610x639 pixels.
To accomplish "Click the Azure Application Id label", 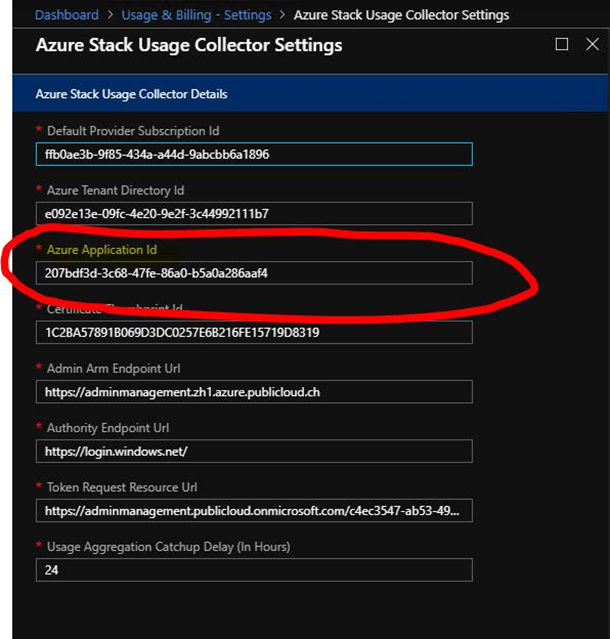I will click(102, 250).
